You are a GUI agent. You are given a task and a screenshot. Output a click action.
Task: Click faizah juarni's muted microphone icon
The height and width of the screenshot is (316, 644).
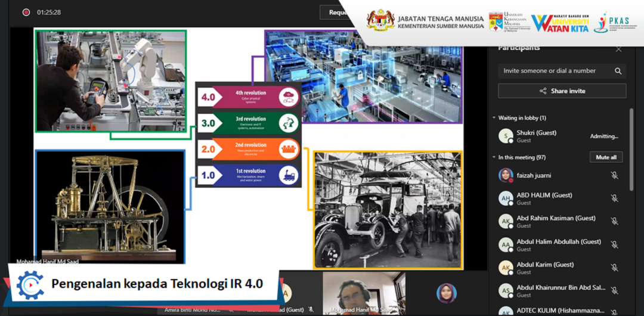[614, 175]
